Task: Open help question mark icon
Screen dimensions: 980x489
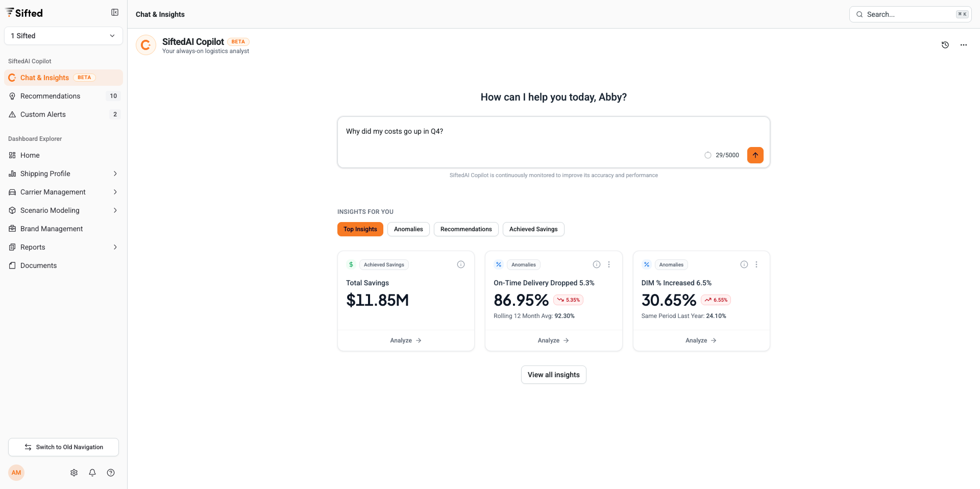Action: coord(111,473)
